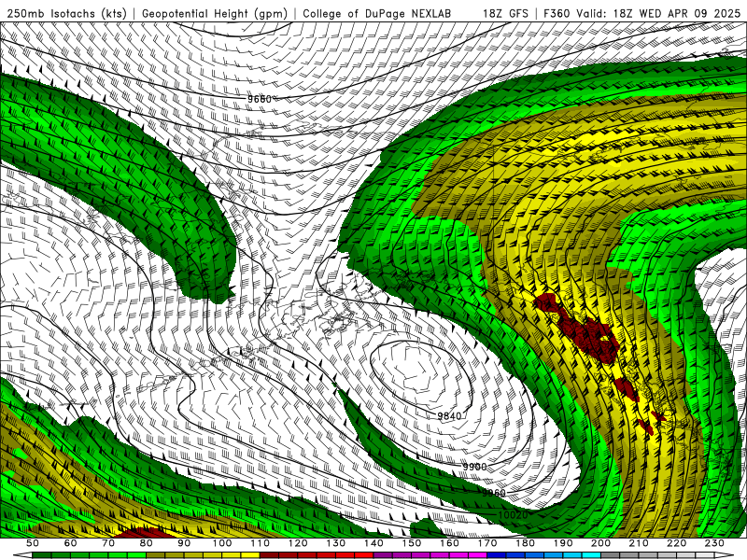
Task: Click the 'Geopotential Height (gpm)' header label
Action: 215,13
